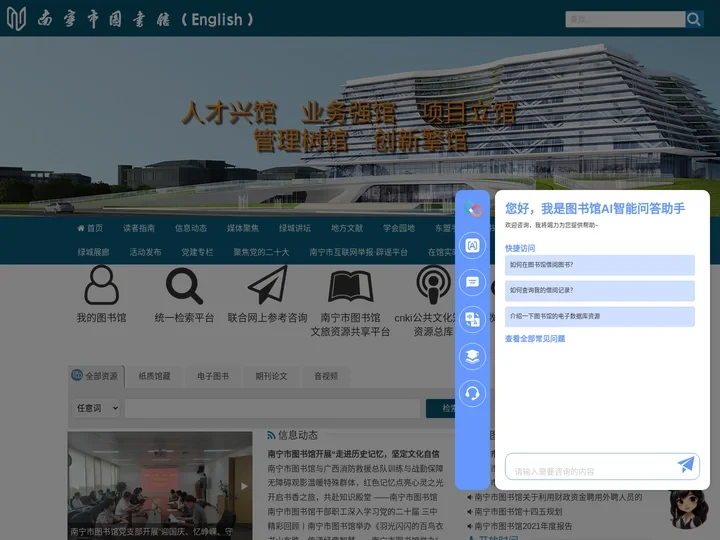Open 统一检索平台 magnifier icon

pos(184,286)
